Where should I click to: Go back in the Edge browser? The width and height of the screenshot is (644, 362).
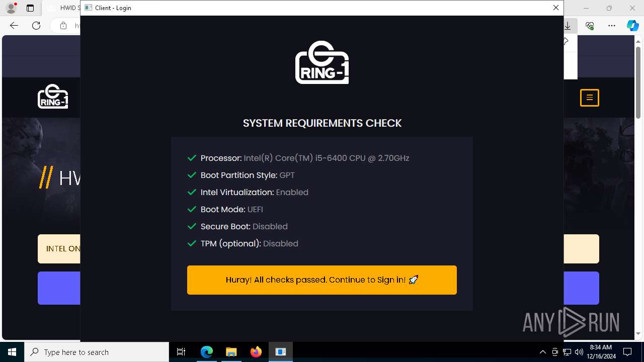(14, 26)
